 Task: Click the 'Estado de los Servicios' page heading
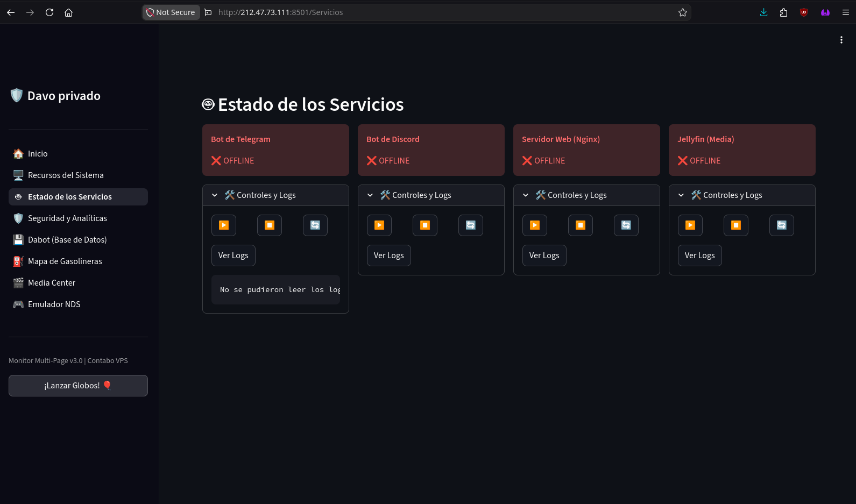[310, 104]
